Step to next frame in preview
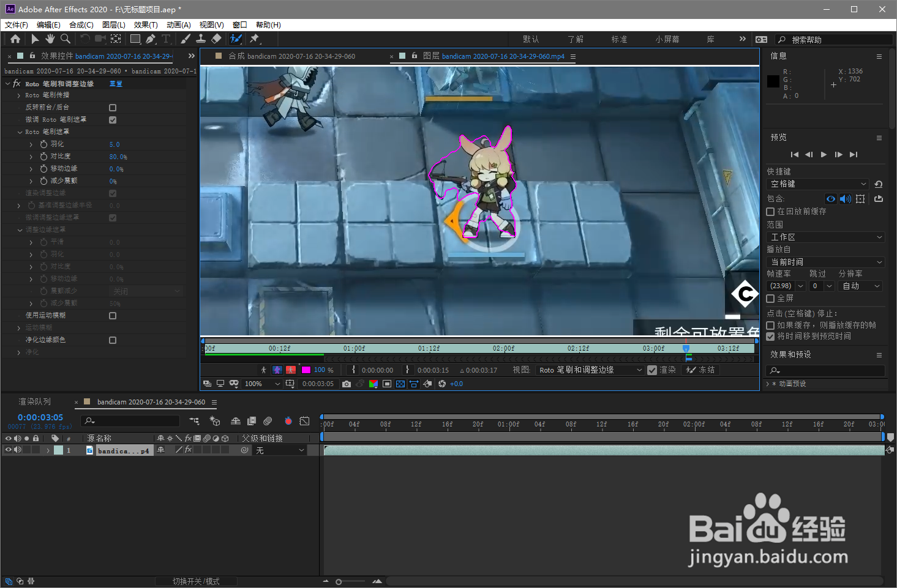The height and width of the screenshot is (588, 897). pyautogui.click(x=839, y=154)
